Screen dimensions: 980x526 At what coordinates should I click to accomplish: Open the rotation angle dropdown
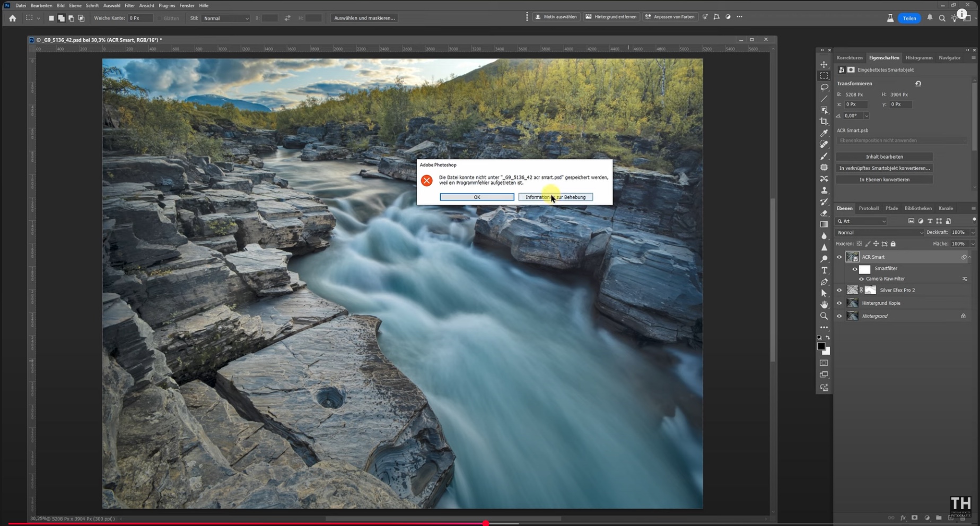click(x=867, y=116)
